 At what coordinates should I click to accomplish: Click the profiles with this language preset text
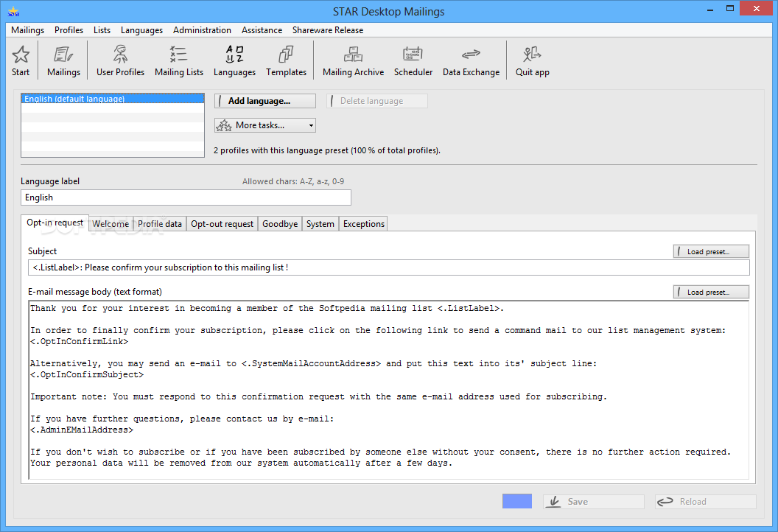pos(327,150)
